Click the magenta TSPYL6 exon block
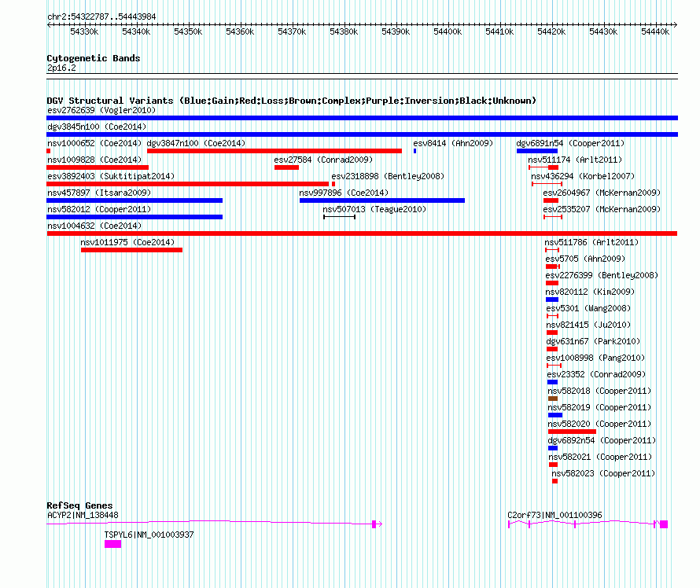 113,544
